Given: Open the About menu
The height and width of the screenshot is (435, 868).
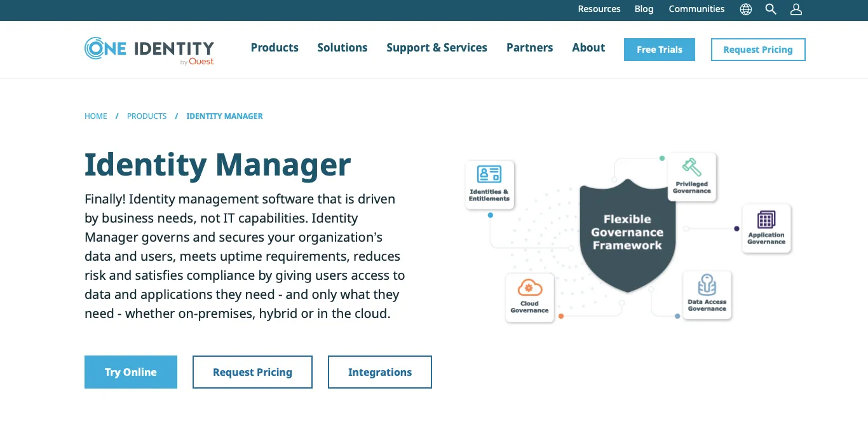Looking at the screenshot, I should (x=588, y=48).
